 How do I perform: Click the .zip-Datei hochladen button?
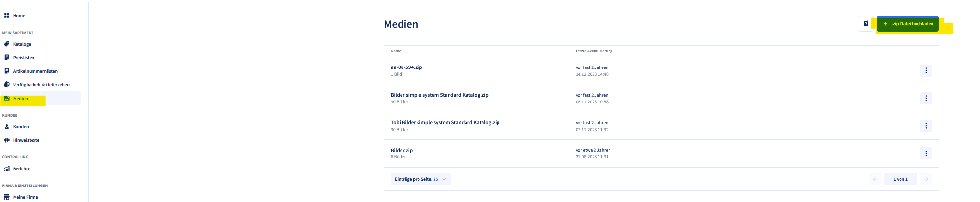(x=908, y=24)
